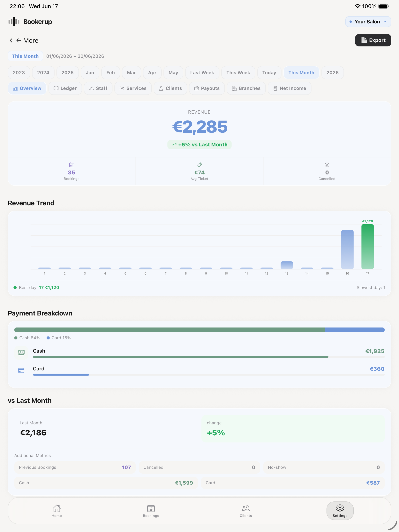The width and height of the screenshot is (399, 532).
Task: Tap the Bookerup logo icon
Action: (14, 22)
